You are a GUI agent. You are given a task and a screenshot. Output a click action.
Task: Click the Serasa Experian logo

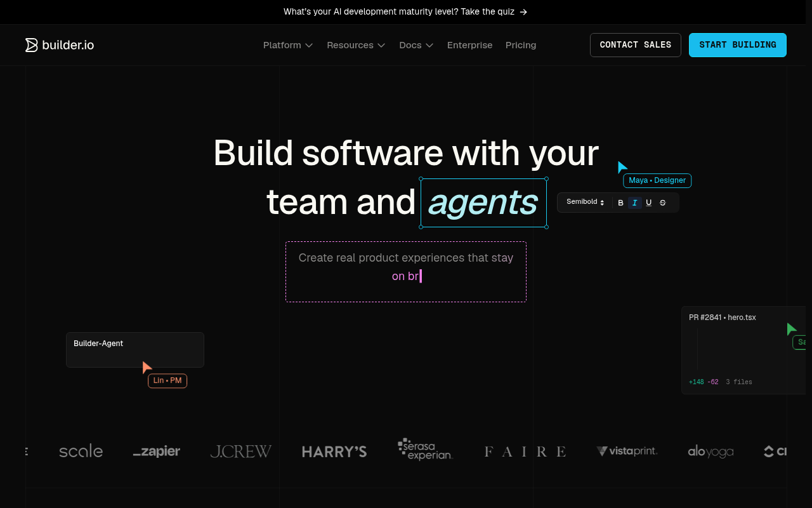click(425, 450)
